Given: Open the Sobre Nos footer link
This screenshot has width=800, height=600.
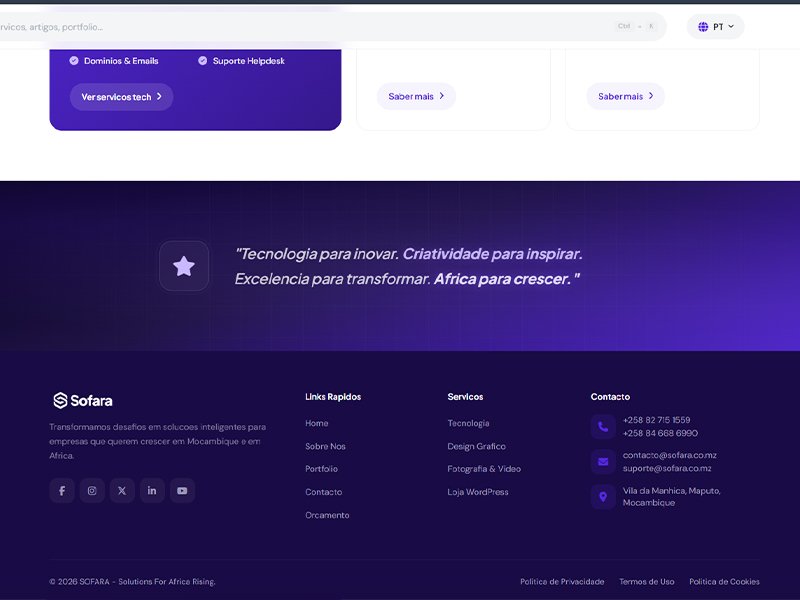Looking at the screenshot, I should 326,446.
